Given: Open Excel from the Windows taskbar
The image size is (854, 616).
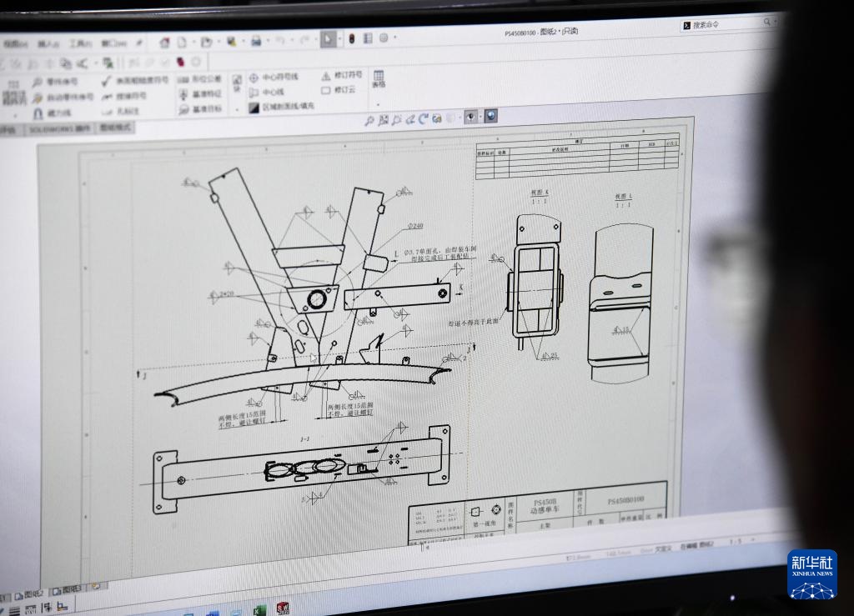Looking at the screenshot, I should (259, 610).
